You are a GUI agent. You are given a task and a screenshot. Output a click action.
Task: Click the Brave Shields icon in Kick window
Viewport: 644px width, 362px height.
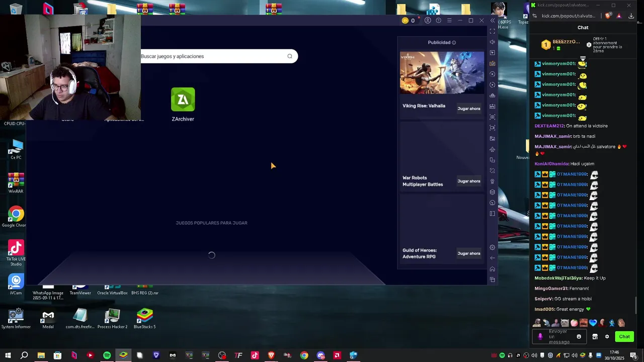click(x=608, y=16)
